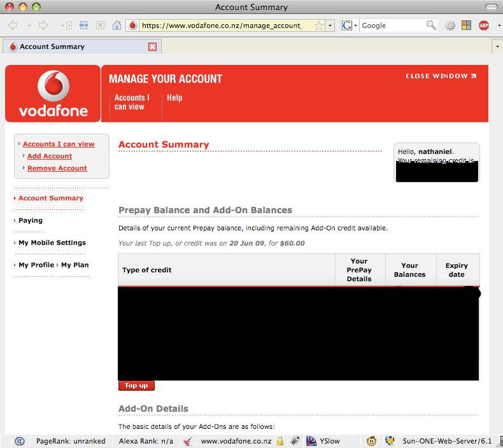Open Accounts I can view in red header

132,102
